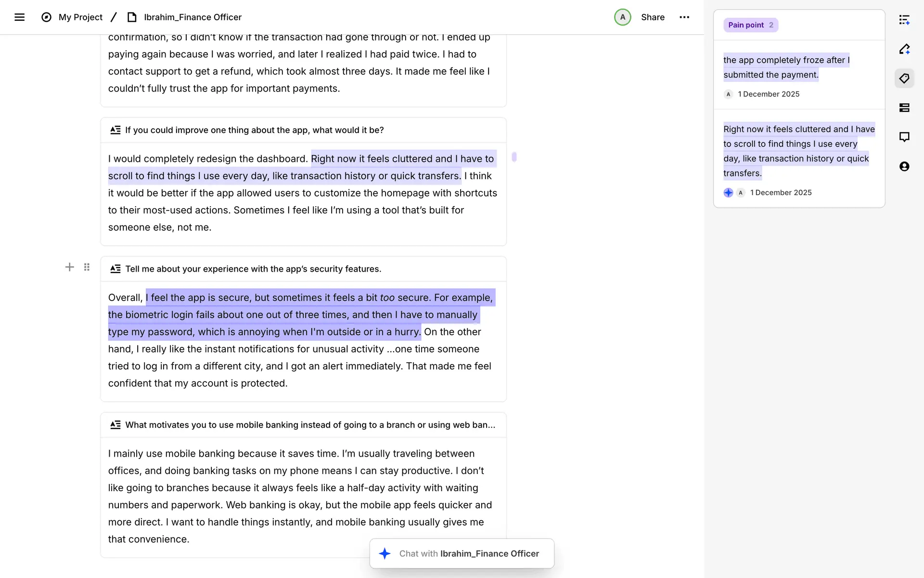The height and width of the screenshot is (578, 924).
Task: Select the security features question header
Action: pyautogui.click(x=253, y=269)
